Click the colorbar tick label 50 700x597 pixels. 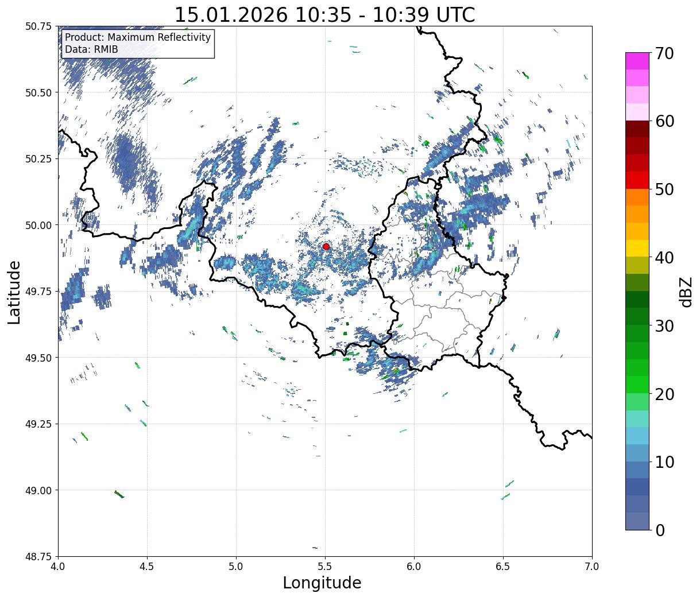pos(664,189)
